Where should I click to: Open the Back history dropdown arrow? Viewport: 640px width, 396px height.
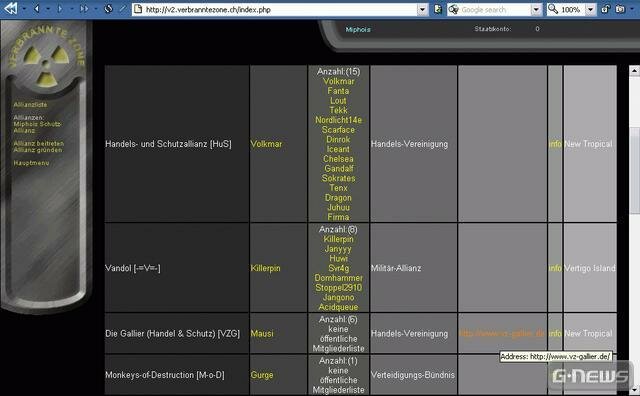pos(48,9)
